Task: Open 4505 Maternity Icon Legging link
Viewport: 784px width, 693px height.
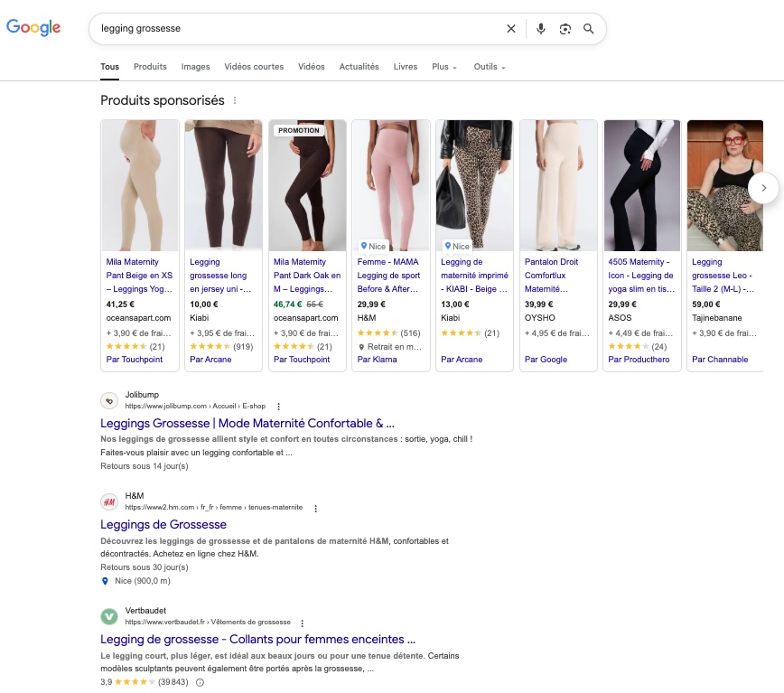Action: (x=641, y=276)
